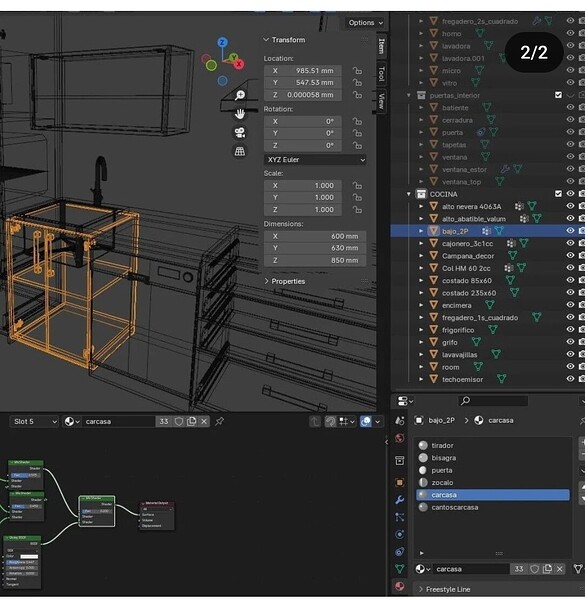This screenshot has width=585, height=600.
Task: Lock the Location X value
Action: (357, 71)
